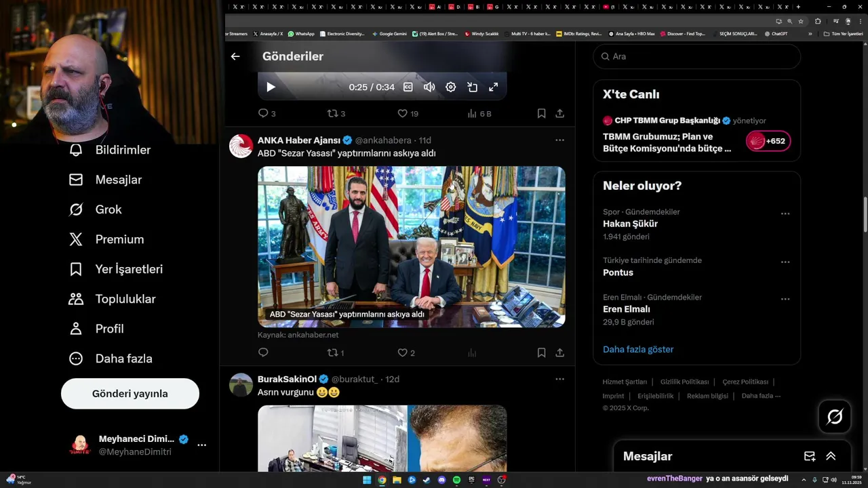
Task: Open the Asrın vurgunu post's video thumbnail
Action: pyautogui.click(x=382, y=439)
